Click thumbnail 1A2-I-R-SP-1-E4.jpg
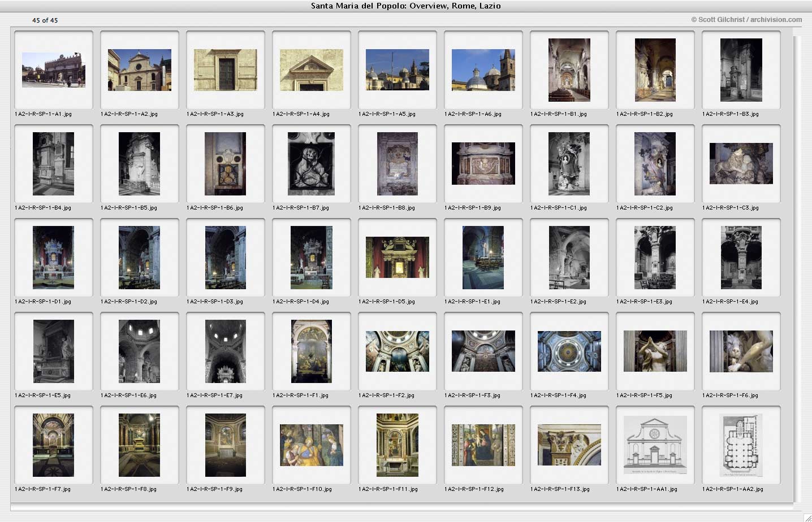812x522 pixels. 741,258
